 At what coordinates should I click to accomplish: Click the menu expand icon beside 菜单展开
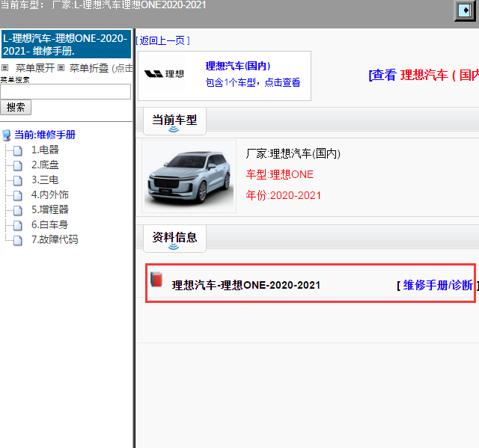click(x=4, y=67)
